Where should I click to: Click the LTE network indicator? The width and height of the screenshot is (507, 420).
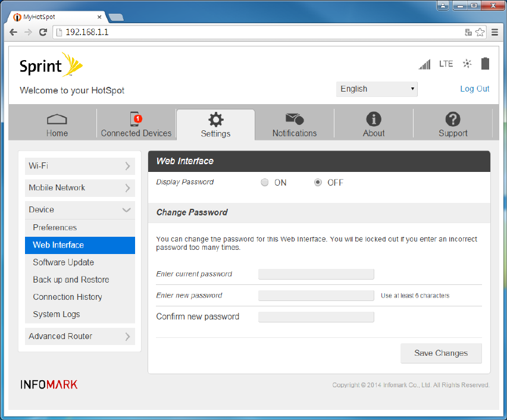[446, 64]
